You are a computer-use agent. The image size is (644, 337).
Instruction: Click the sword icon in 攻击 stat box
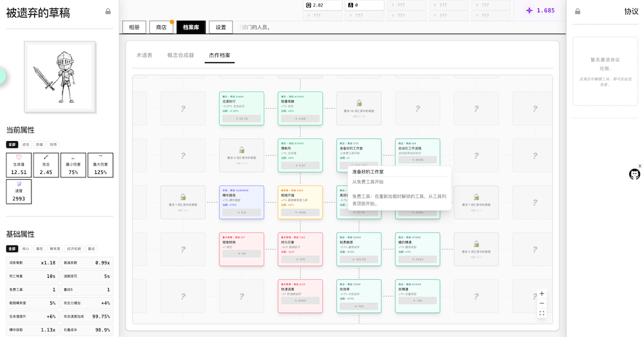[x=46, y=157]
